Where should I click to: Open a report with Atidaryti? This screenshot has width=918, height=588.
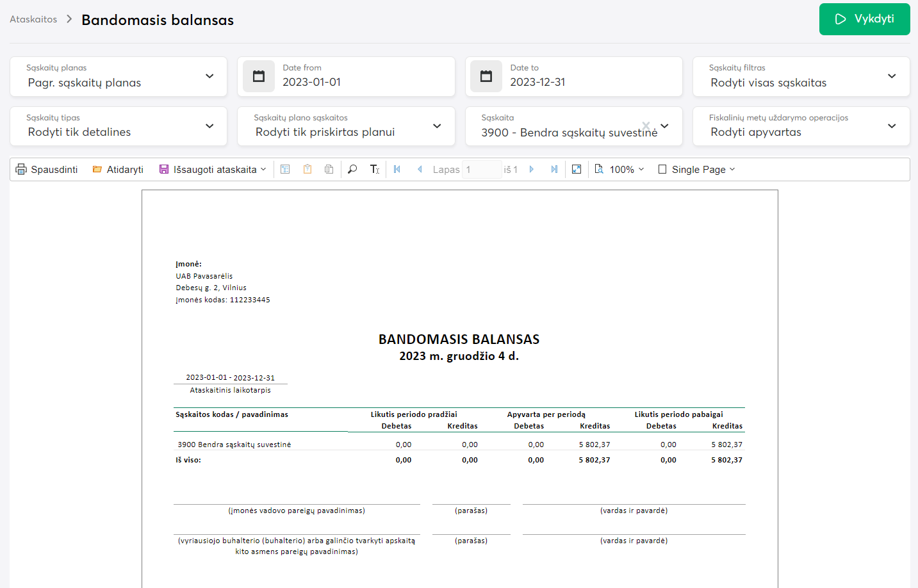pos(118,170)
